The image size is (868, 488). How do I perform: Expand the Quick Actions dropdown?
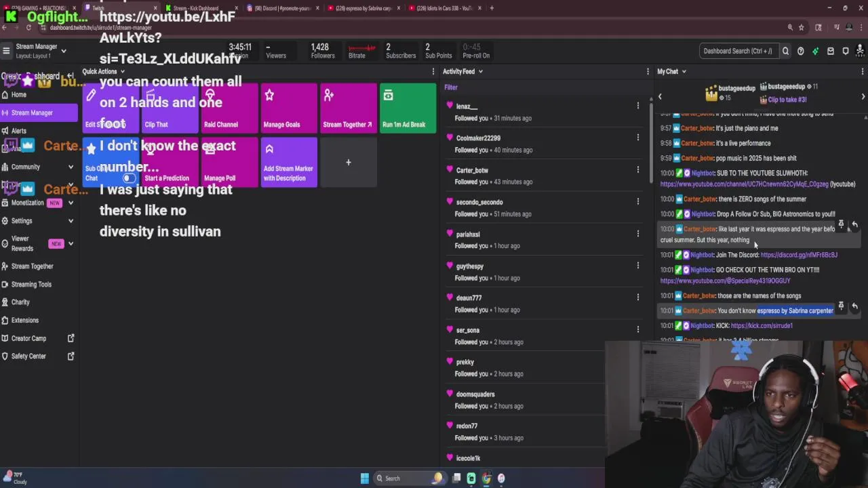click(123, 71)
